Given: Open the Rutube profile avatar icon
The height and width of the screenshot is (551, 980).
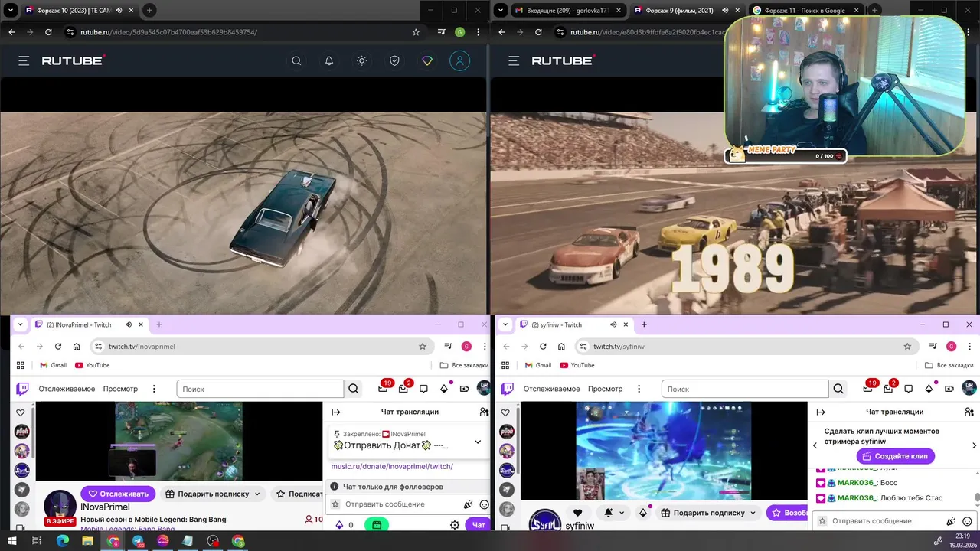Looking at the screenshot, I should pyautogui.click(x=459, y=61).
